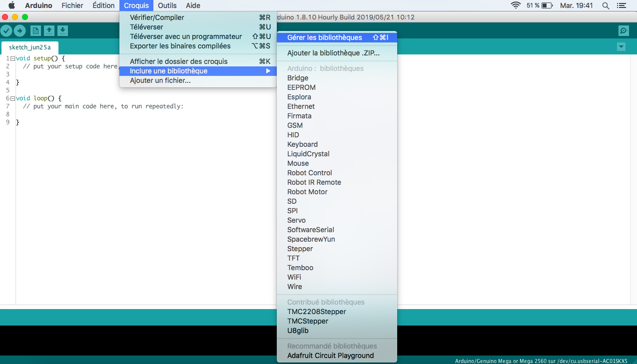This screenshot has height=364, width=637.
Task: Include the LiquidCrystal library
Action: pos(337,154)
